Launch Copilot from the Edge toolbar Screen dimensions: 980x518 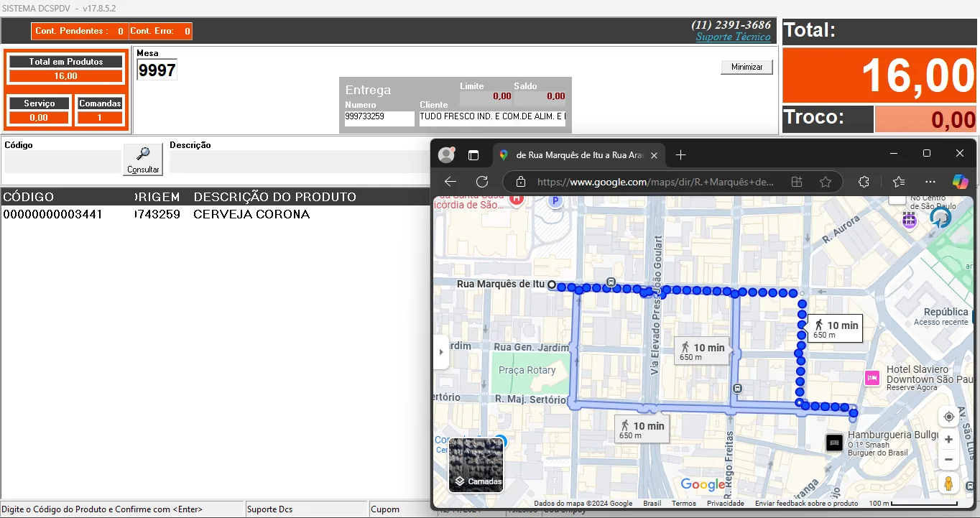pyautogui.click(x=961, y=182)
